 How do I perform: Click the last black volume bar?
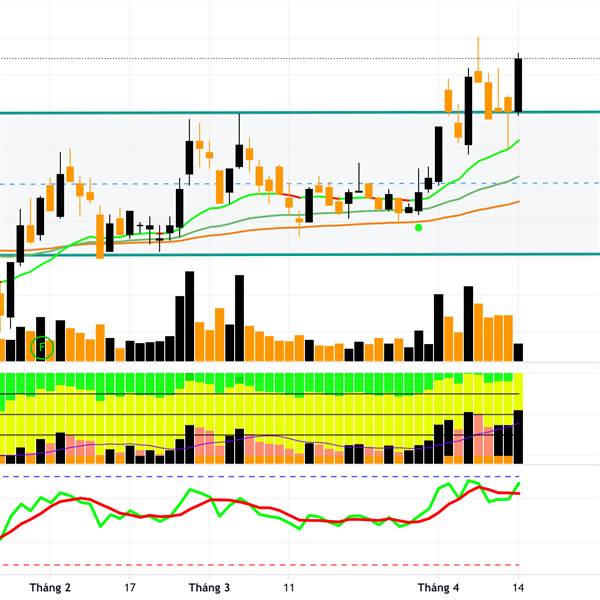coord(518,352)
